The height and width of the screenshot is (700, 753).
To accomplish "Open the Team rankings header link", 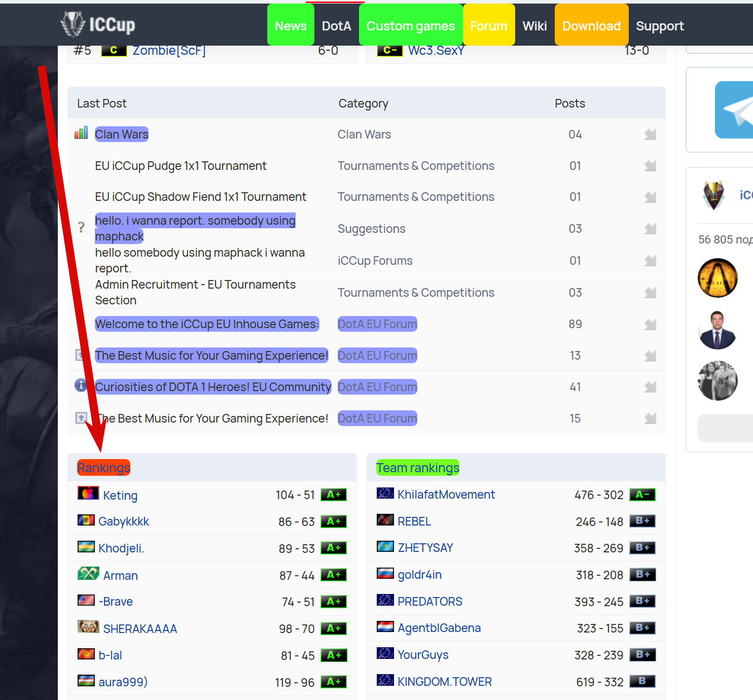I will tap(418, 468).
